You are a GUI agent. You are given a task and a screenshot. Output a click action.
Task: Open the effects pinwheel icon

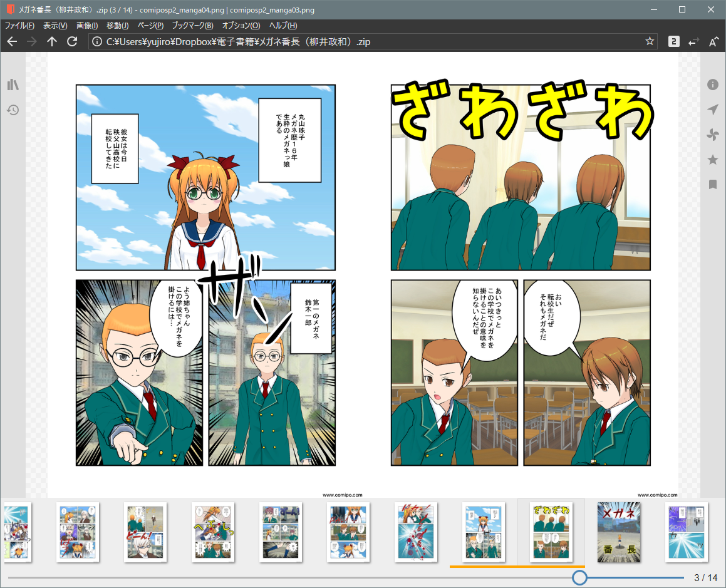coord(713,135)
